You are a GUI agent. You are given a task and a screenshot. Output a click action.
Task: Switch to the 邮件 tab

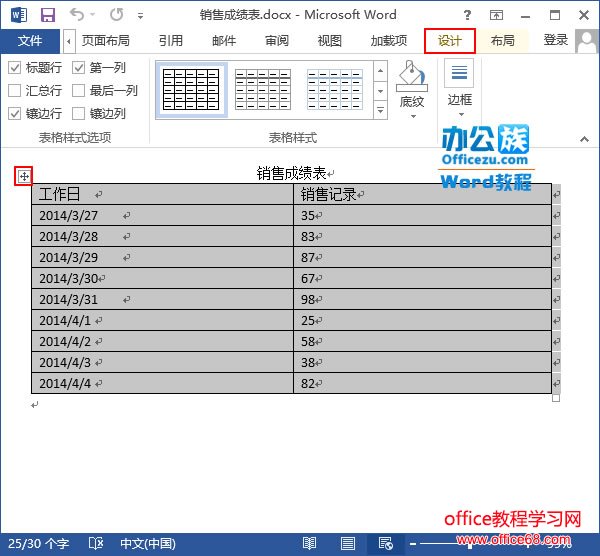(224, 41)
